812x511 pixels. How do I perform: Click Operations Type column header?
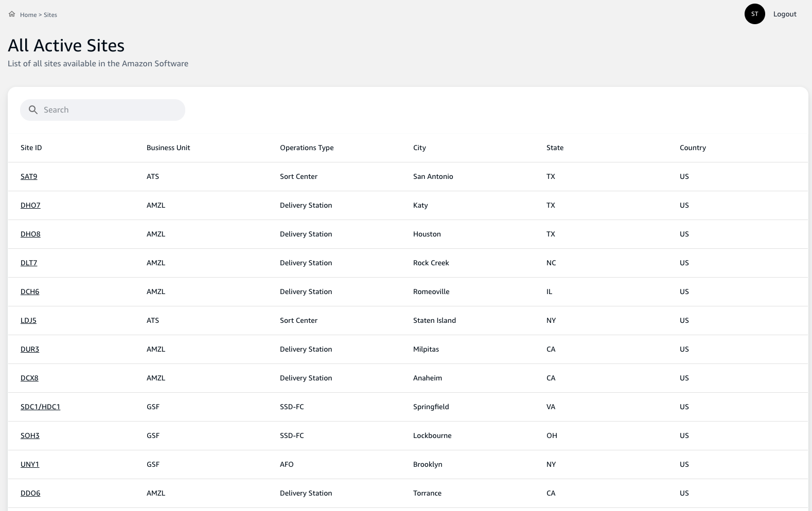[x=307, y=148]
